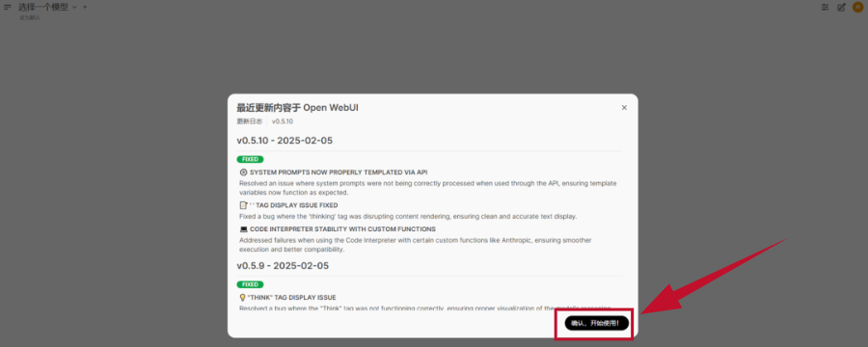Click the lightbulb icon beside "THINK" TAG
Image resolution: width=868 pixels, height=347 pixels.
click(x=242, y=298)
